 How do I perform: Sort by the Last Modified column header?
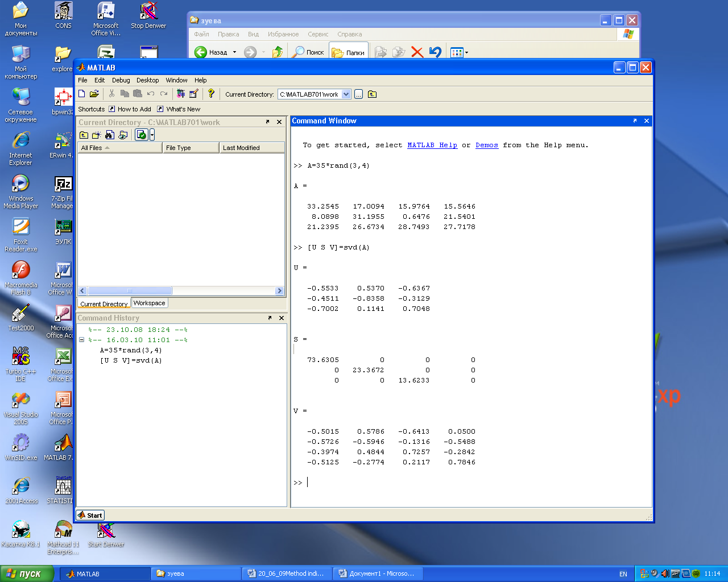pyautogui.click(x=252, y=148)
